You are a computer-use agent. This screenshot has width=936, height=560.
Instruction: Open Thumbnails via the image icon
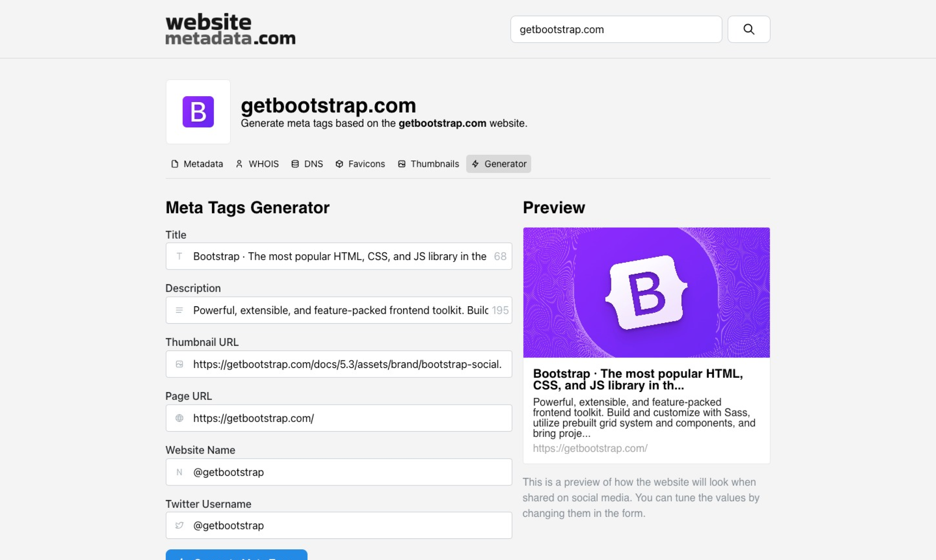402,164
